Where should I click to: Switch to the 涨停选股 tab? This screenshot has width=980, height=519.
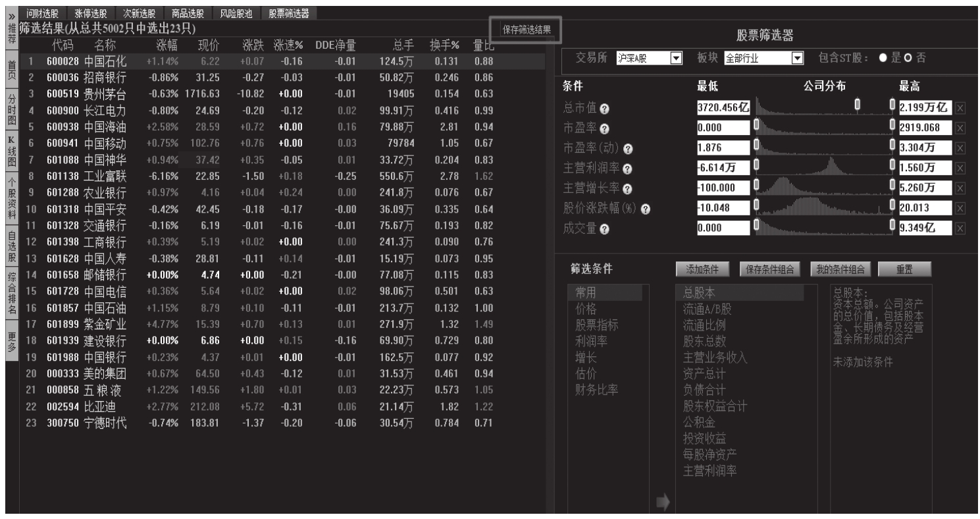(x=91, y=13)
